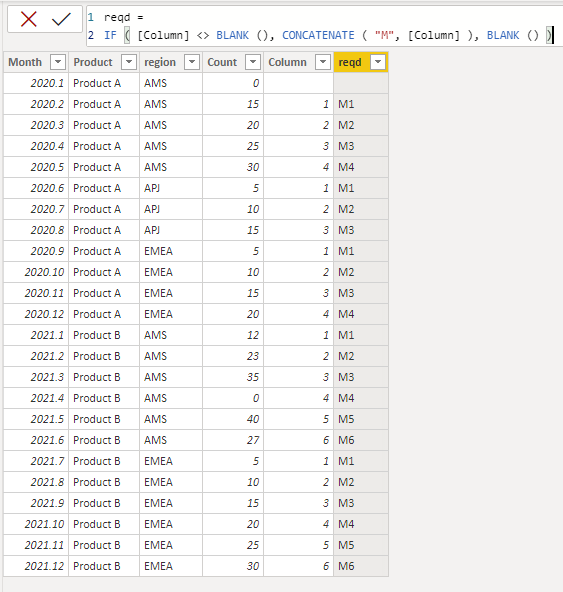
Task: Click the IF keyword in the formula
Action: click(110, 35)
